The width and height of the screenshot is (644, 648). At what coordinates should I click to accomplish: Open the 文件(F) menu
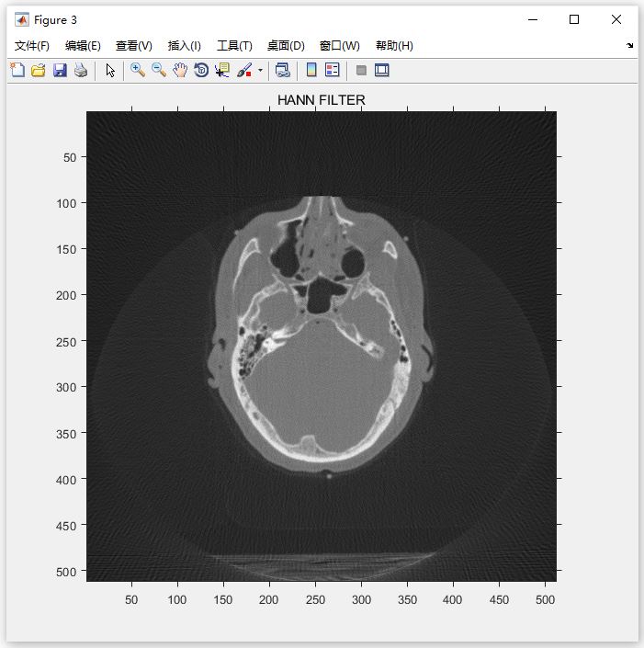[32, 45]
